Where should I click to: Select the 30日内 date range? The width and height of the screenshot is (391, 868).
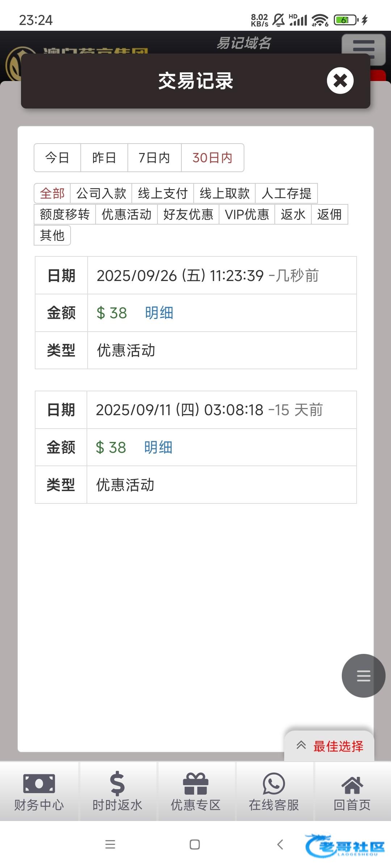(x=213, y=158)
